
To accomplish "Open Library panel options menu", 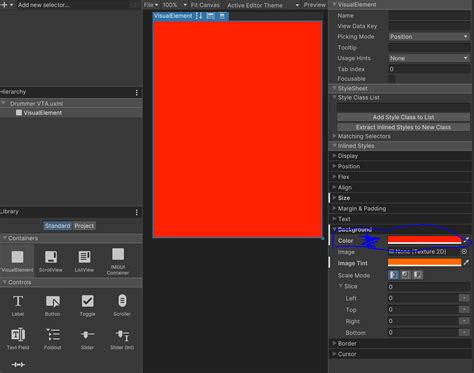I will tap(137, 212).
